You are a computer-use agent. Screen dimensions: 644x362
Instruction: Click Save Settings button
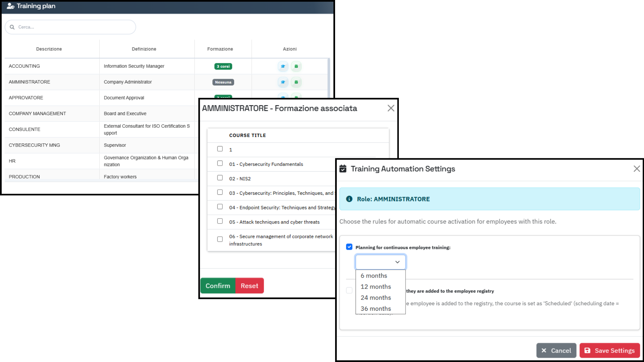(x=609, y=350)
